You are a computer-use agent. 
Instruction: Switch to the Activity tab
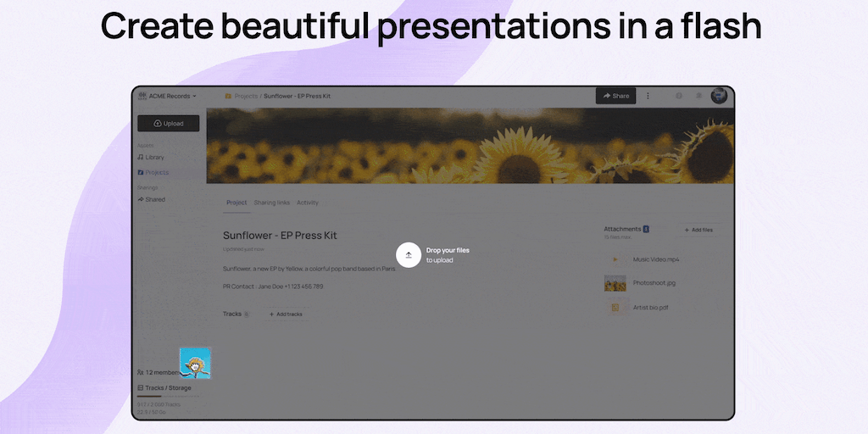coord(308,203)
